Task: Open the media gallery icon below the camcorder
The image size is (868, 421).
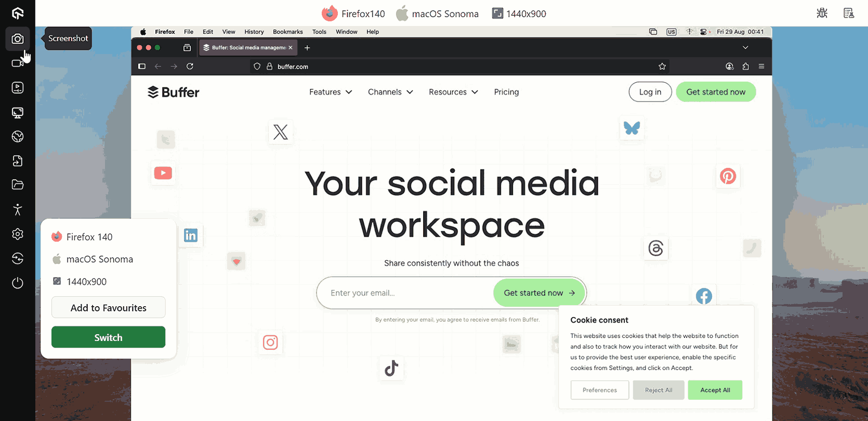Action: [x=18, y=88]
